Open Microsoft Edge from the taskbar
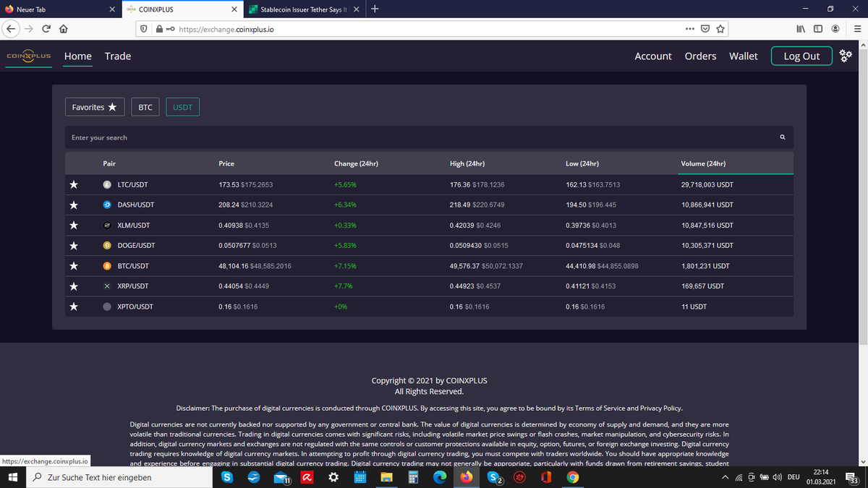This screenshot has height=488, width=868. coord(439,477)
